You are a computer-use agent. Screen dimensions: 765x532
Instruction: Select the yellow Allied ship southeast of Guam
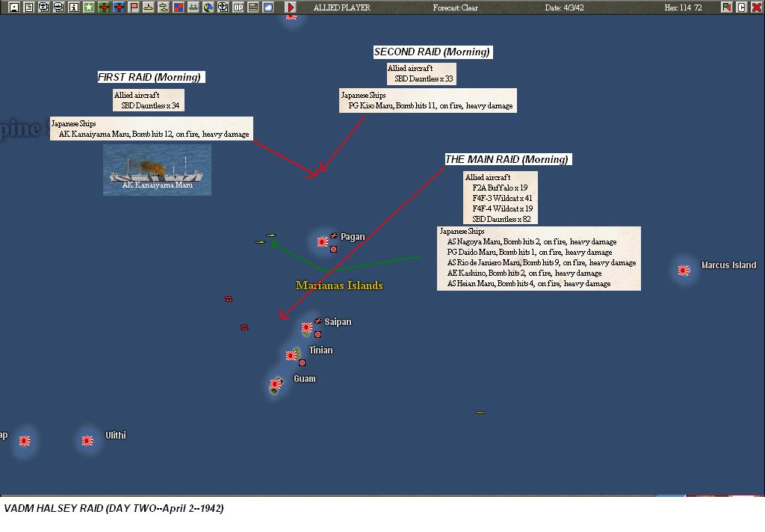[x=480, y=412]
